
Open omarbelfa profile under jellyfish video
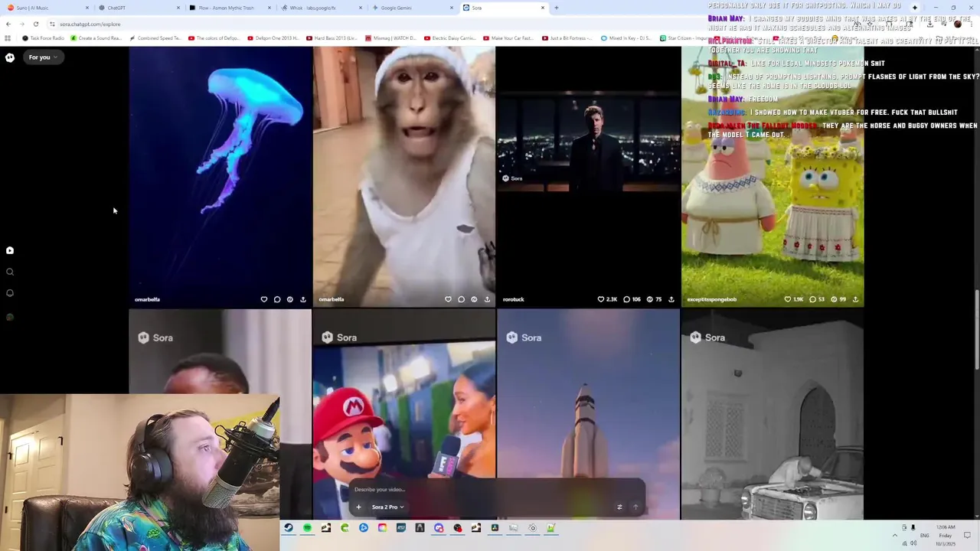point(147,299)
